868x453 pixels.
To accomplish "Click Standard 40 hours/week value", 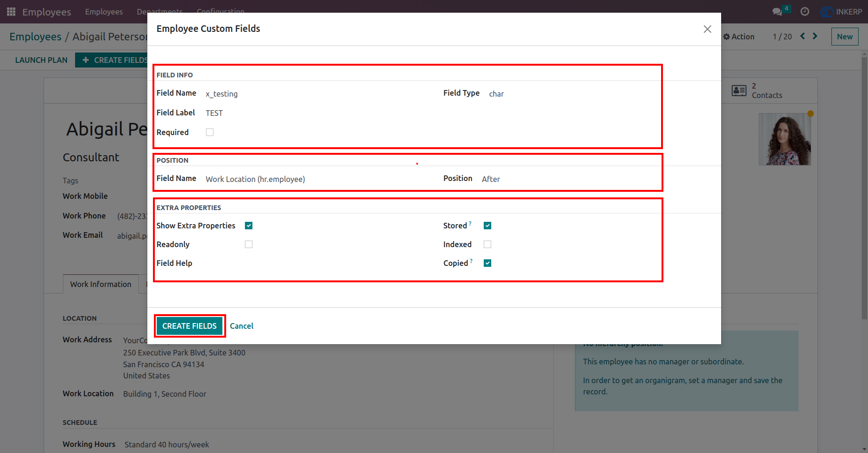I will (167, 445).
